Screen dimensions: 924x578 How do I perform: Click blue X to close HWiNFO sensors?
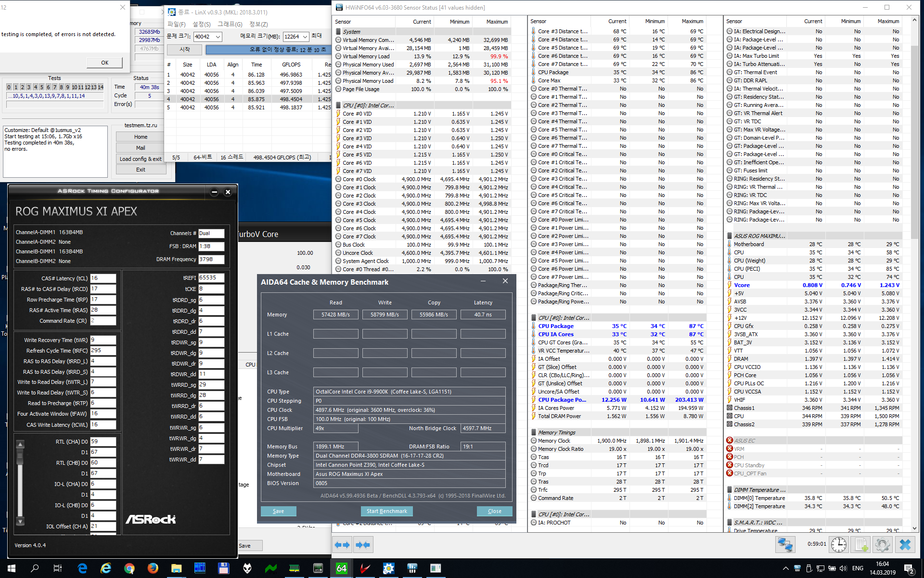coord(905,545)
